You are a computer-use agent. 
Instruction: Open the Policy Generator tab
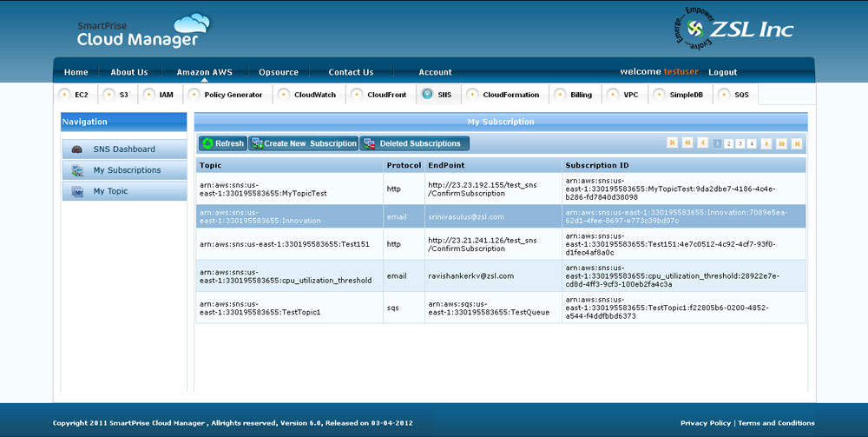click(x=227, y=95)
